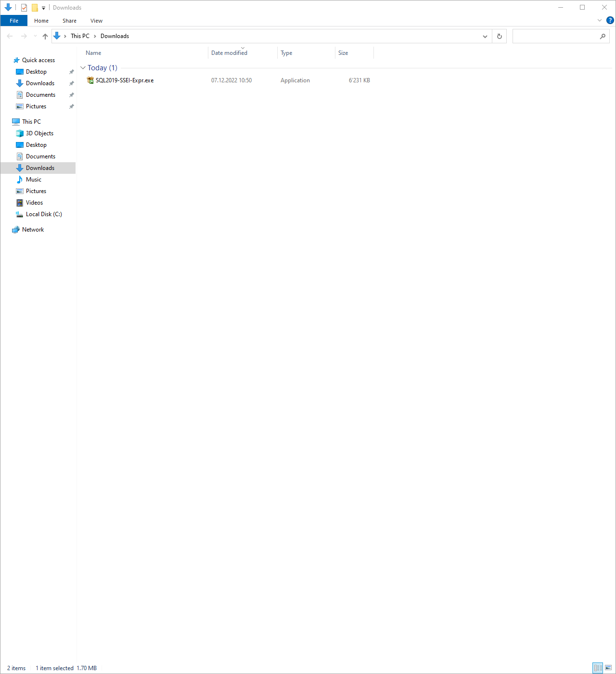Click the '6'231 KB' size cell
This screenshot has width=616, height=674.
coord(359,80)
